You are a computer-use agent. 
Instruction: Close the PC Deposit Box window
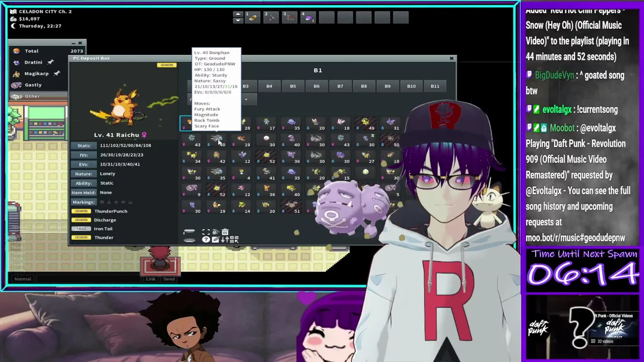[x=451, y=58]
